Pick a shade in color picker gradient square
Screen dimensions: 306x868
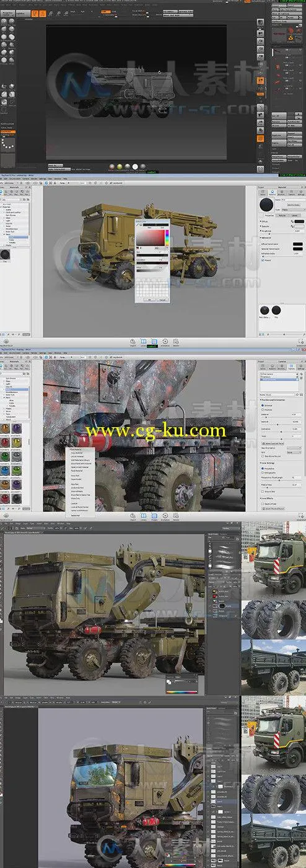pos(151,237)
